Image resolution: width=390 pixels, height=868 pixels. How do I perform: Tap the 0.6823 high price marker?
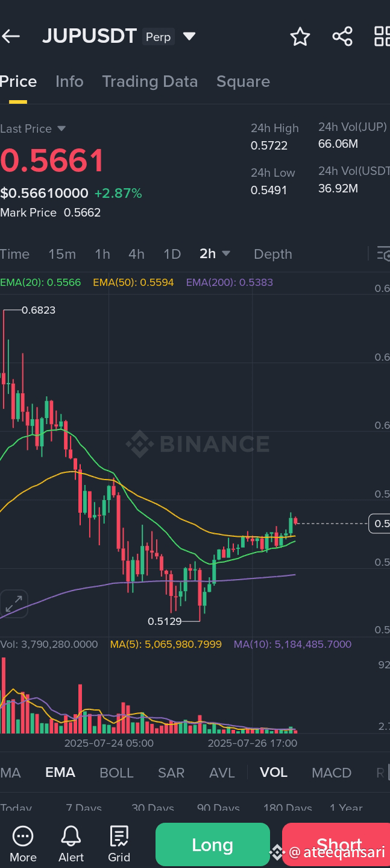click(39, 310)
